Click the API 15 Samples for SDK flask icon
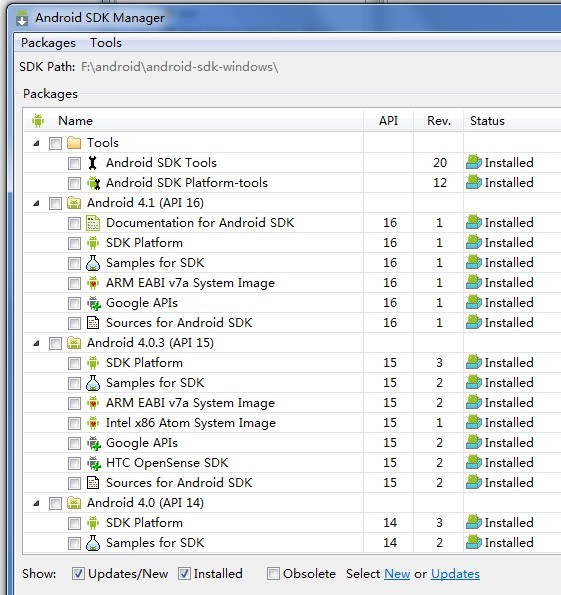This screenshot has height=595, width=561. [x=93, y=383]
